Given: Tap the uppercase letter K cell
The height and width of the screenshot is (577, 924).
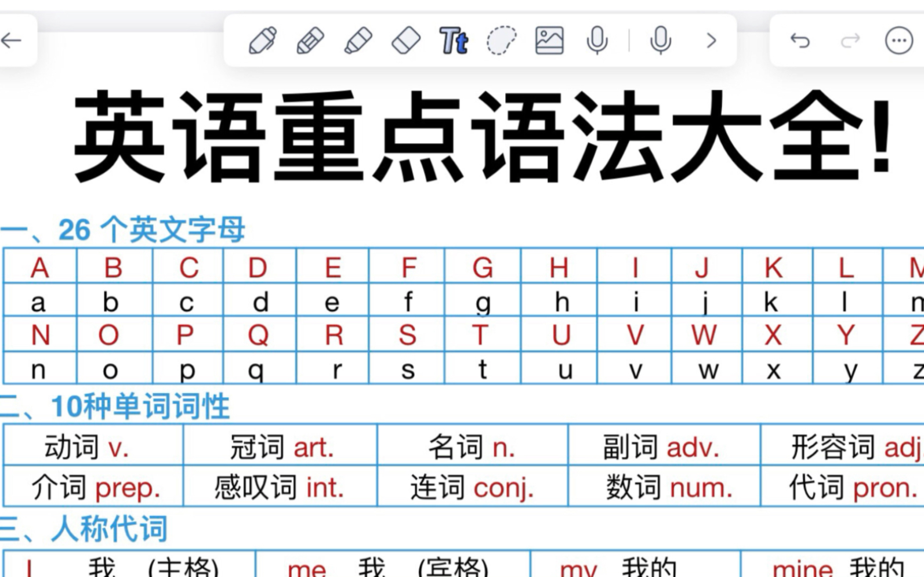Looking at the screenshot, I should [x=777, y=266].
